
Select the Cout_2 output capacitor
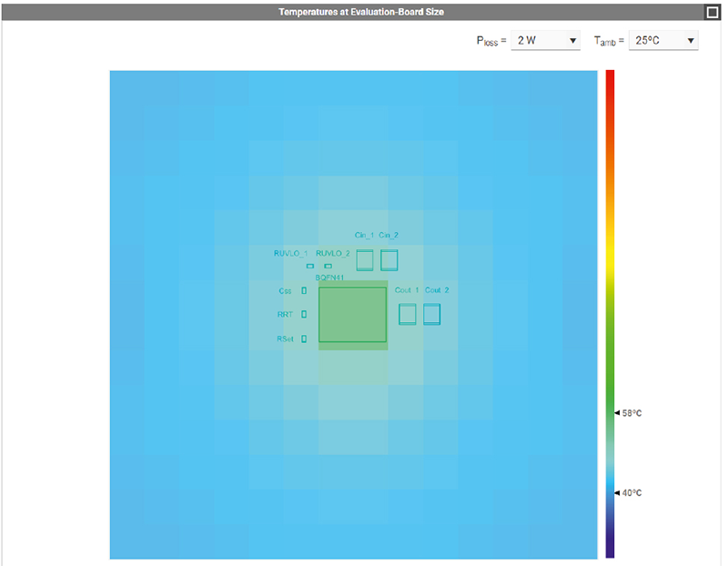431,313
